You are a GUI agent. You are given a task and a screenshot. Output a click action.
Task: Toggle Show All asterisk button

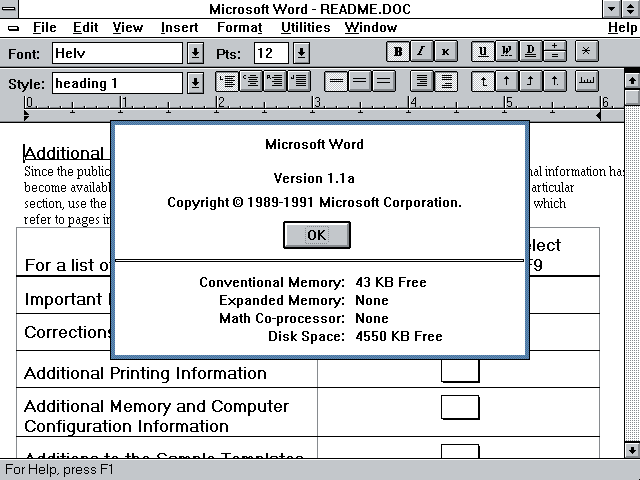pos(587,51)
